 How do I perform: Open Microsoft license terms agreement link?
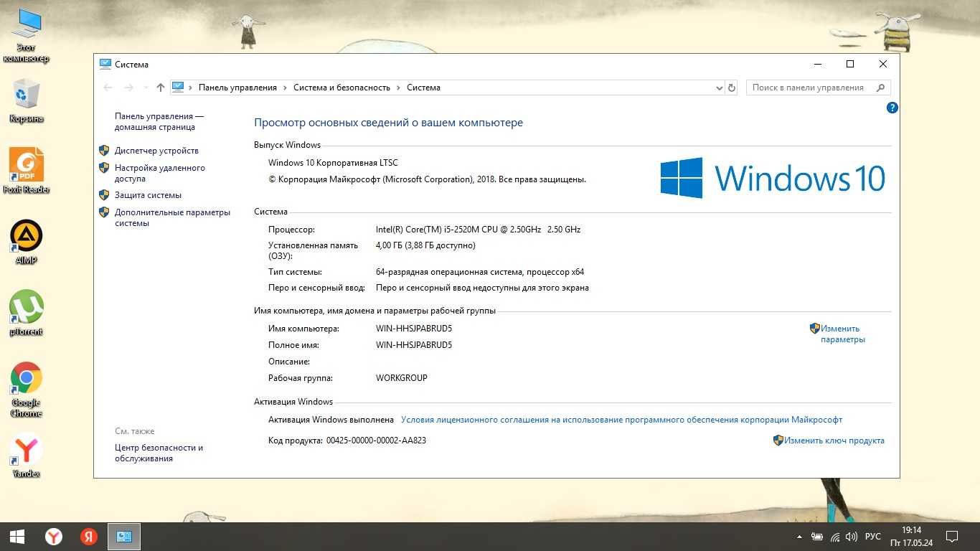tap(621, 420)
